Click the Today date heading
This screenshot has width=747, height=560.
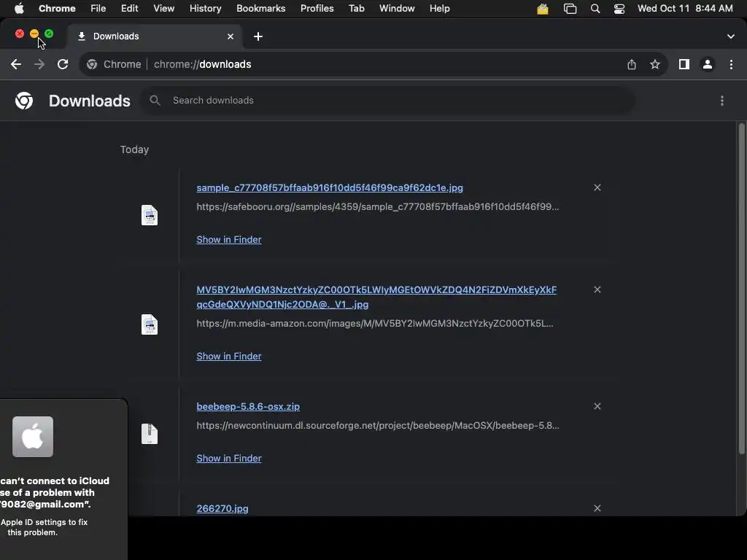click(134, 149)
